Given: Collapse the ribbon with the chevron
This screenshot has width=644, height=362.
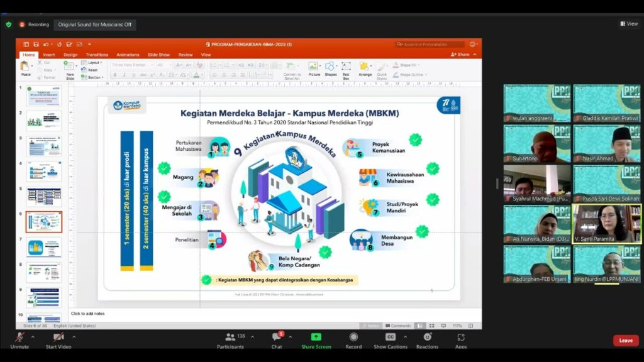Looking at the screenshot, I should 475,55.
